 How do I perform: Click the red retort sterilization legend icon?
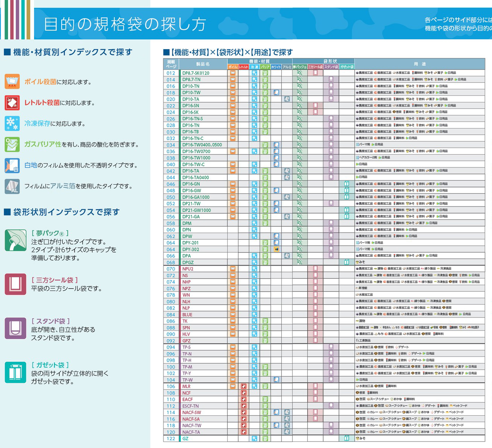click(x=12, y=103)
